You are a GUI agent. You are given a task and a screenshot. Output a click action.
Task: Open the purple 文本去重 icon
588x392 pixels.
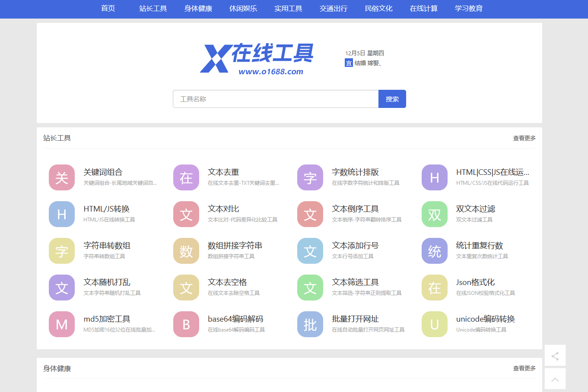click(186, 177)
